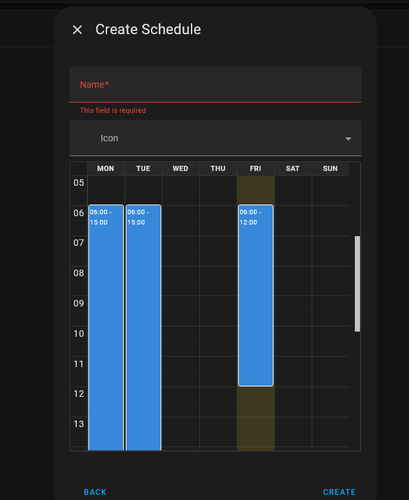Click the Create Schedule title
This screenshot has width=409, height=500.
tap(148, 29)
